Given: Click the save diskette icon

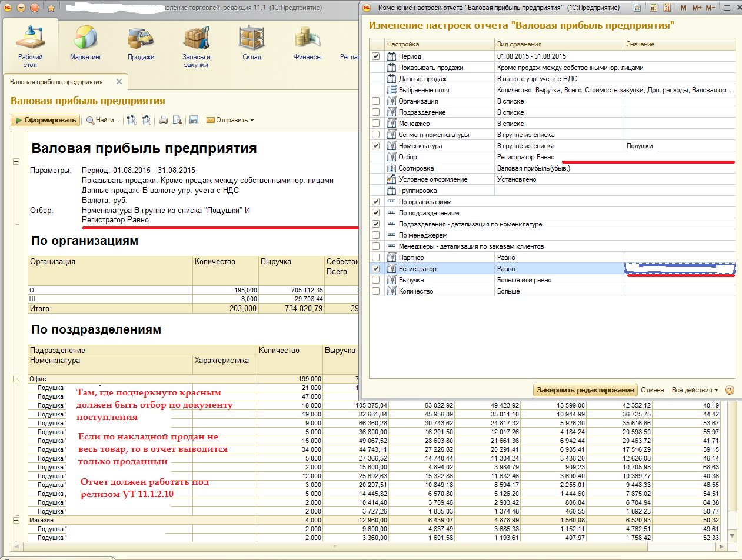Looking at the screenshot, I should [193, 120].
